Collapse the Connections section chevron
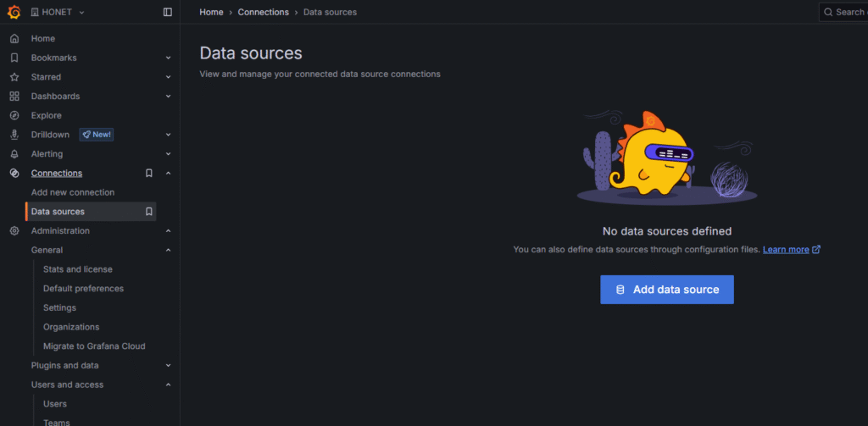Image resolution: width=868 pixels, height=426 pixels. click(168, 174)
